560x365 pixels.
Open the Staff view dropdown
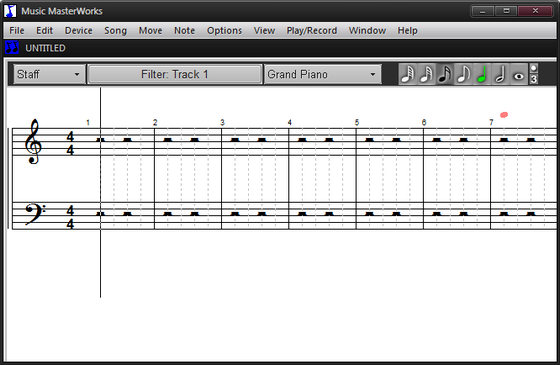click(x=49, y=74)
